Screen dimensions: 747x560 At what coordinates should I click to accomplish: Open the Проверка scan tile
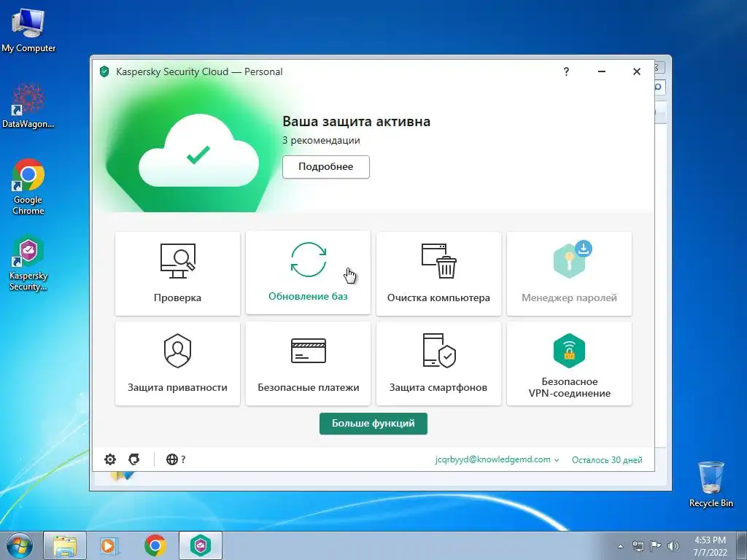[x=177, y=273]
